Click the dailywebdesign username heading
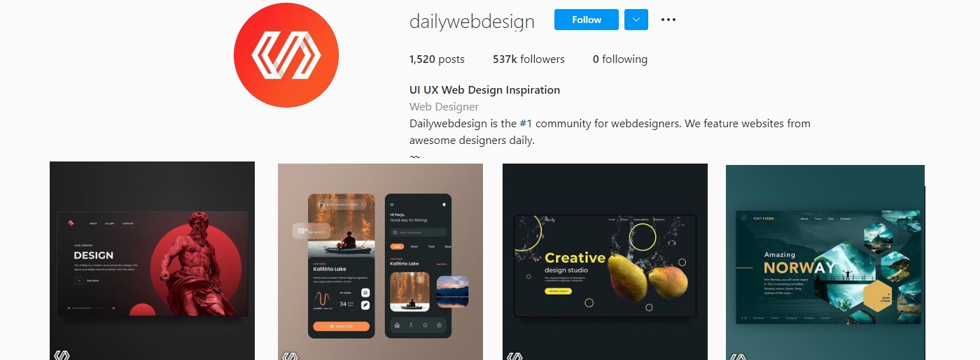The width and height of the screenshot is (980, 360). (x=472, y=21)
